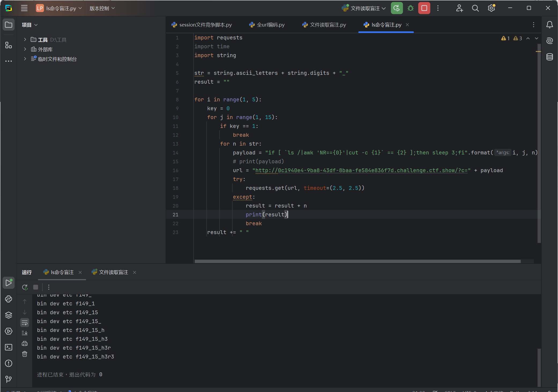Open the Database tool window
The height and width of the screenshot is (392, 558).
[549, 57]
